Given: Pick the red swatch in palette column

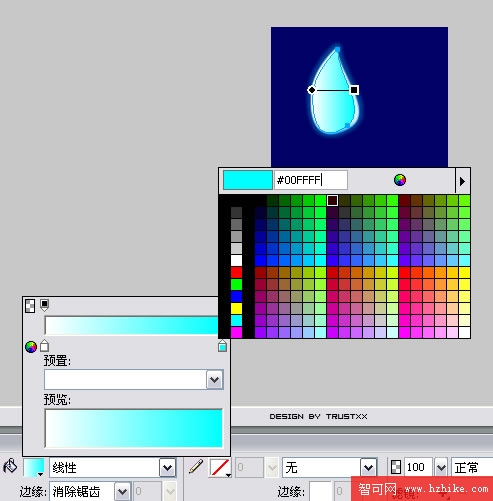Looking at the screenshot, I should [236, 272].
